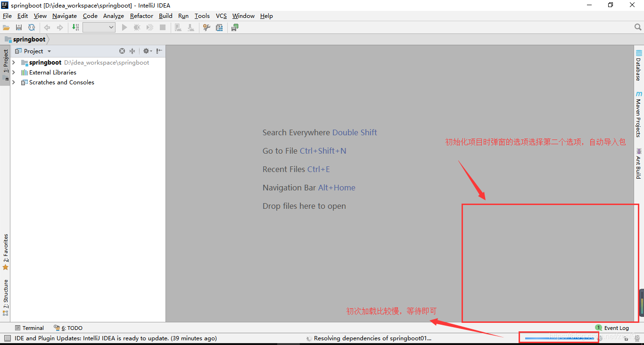Click the locate-target scroll from source icon
This screenshot has width=644, height=345.
tap(122, 51)
